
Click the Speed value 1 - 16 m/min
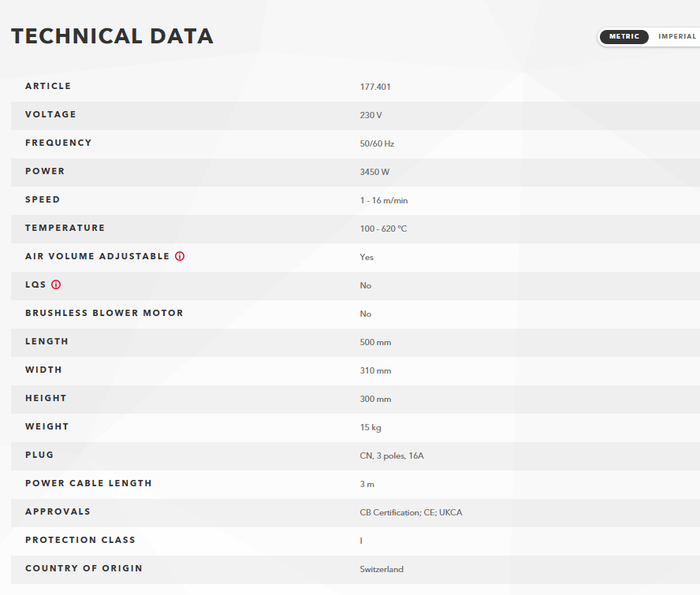click(383, 200)
